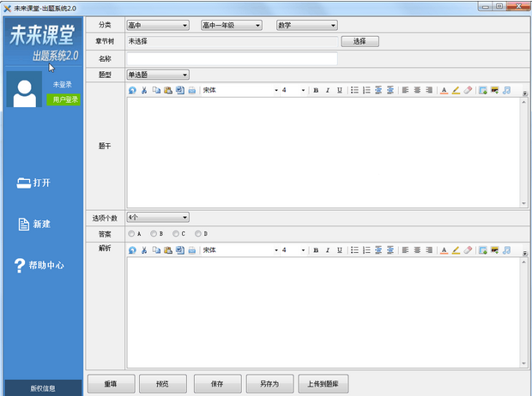This screenshot has height=396, width=532.
Task: Click cut scissors icon in 解析 toolbar
Action: 144,250
